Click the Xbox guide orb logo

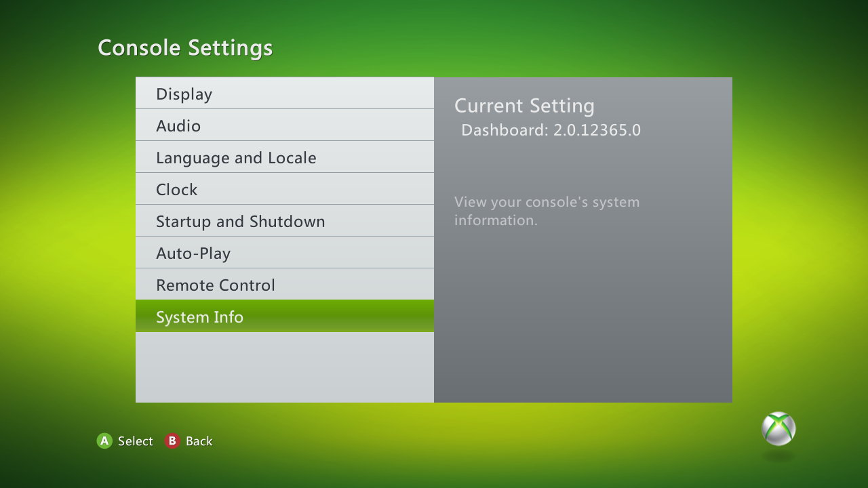tap(778, 428)
